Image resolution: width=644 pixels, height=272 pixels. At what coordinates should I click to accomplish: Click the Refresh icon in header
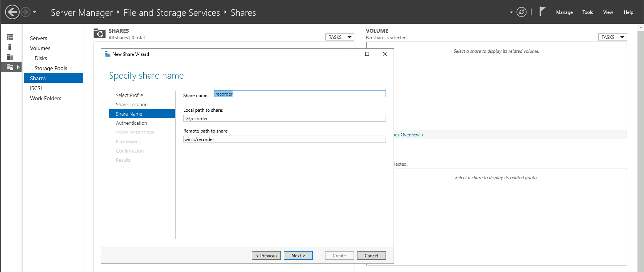521,12
